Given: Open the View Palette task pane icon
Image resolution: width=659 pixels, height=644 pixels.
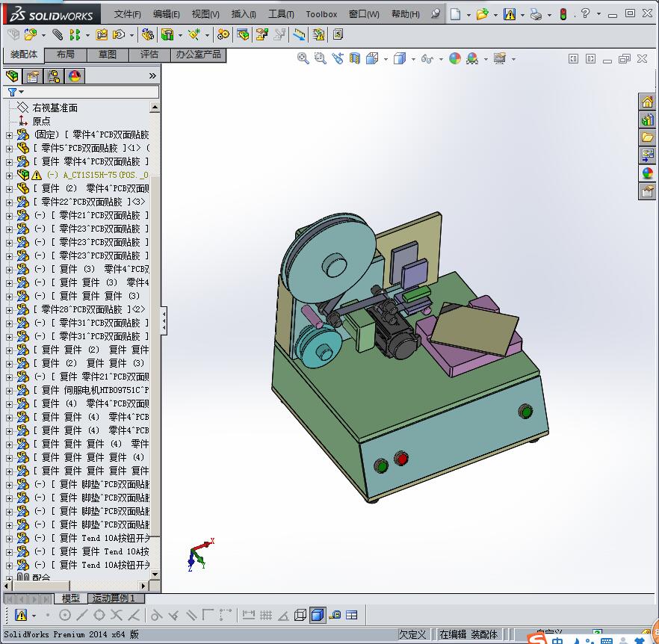Looking at the screenshot, I should [647, 155].
